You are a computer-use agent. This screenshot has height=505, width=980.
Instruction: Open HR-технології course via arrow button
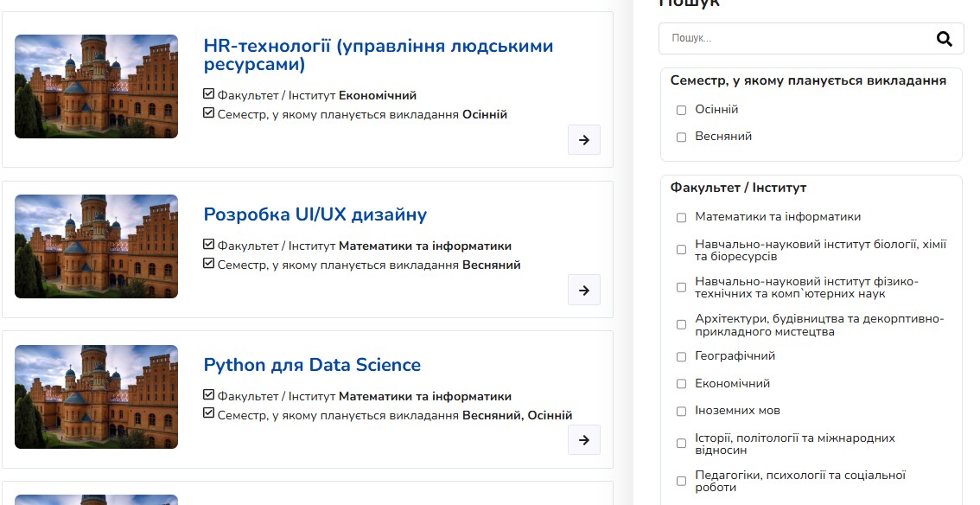pos(583,140)
